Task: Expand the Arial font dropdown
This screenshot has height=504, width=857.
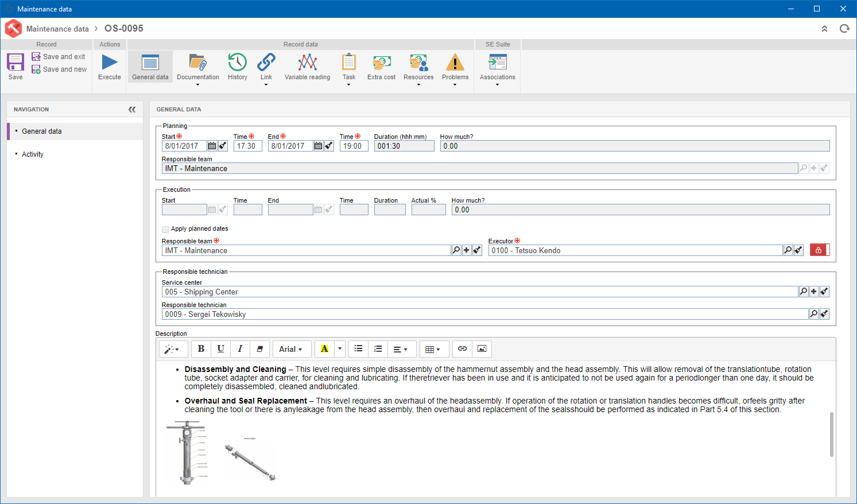Action: [292, 349]
